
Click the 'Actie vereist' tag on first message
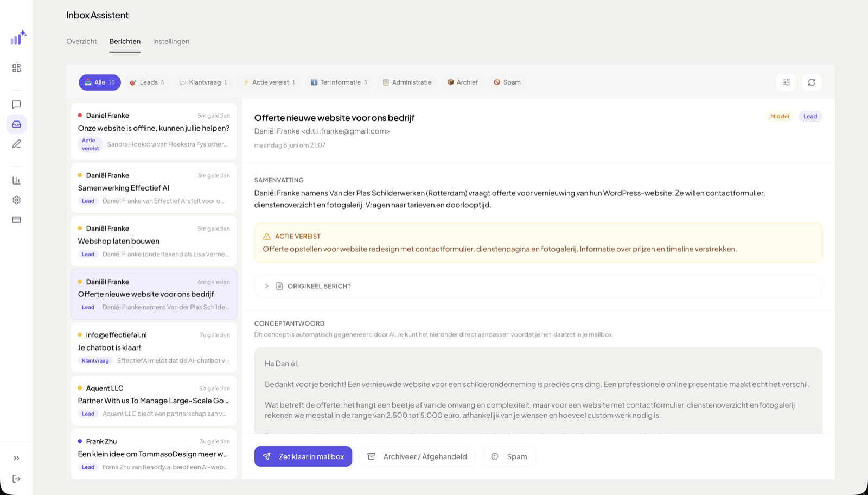[x=90, y=144]
